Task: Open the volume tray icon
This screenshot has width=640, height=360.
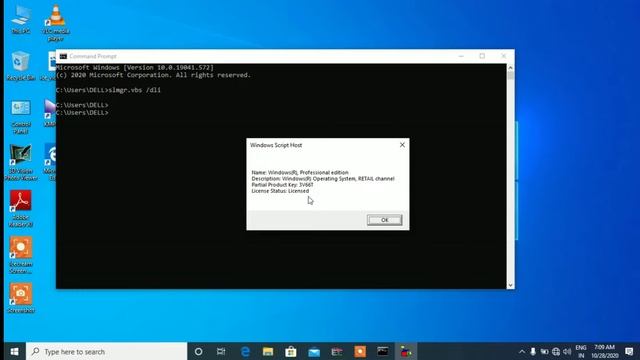Action: point(567,351)
